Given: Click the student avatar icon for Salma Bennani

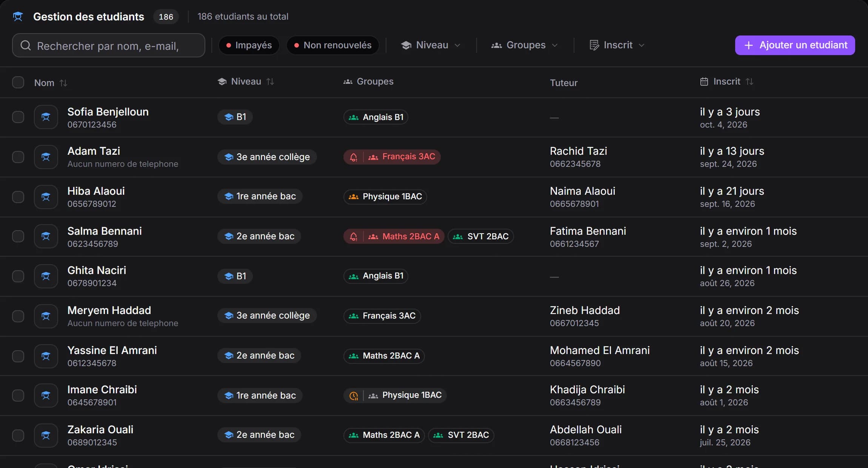Looking at the screenshot, I should click(x=46, y=236).
